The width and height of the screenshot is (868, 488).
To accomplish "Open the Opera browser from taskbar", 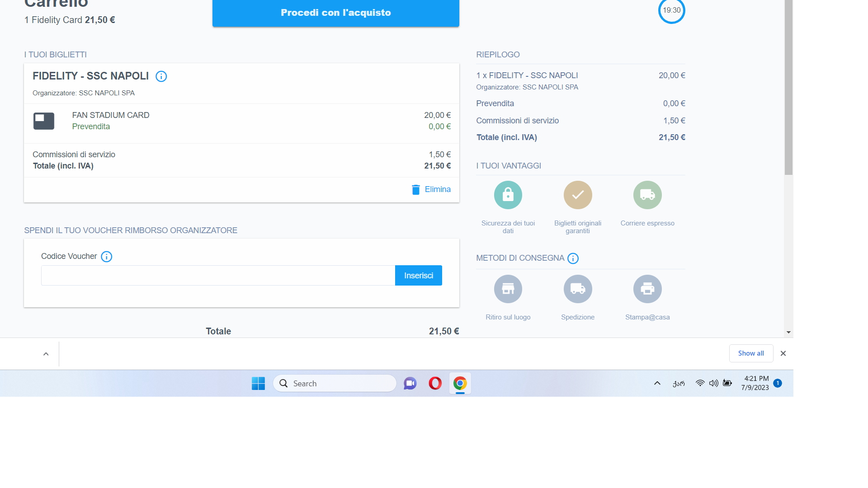I will [x=435, y=383].
